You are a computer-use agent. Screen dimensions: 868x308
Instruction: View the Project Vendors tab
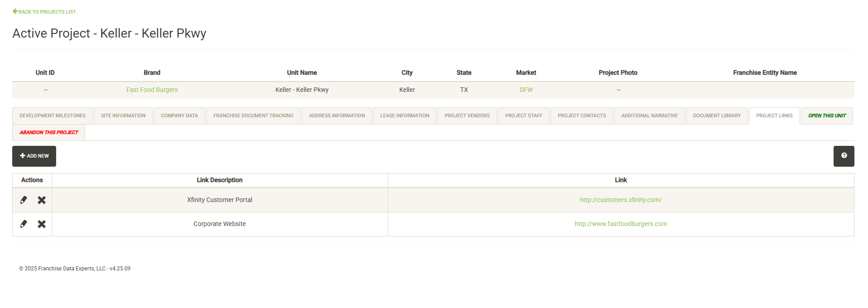pyautogui.click(x=467, y=116)
